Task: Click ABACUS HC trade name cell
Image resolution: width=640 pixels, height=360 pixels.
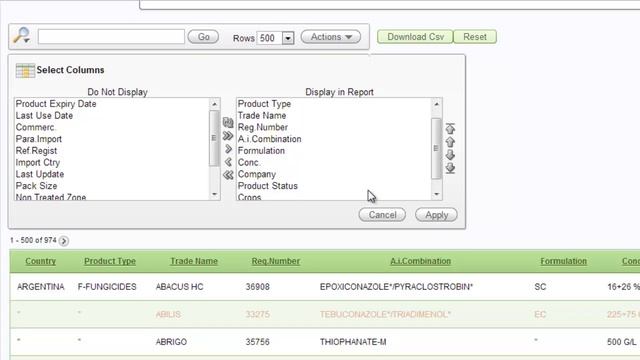Action: pos(179,287)
